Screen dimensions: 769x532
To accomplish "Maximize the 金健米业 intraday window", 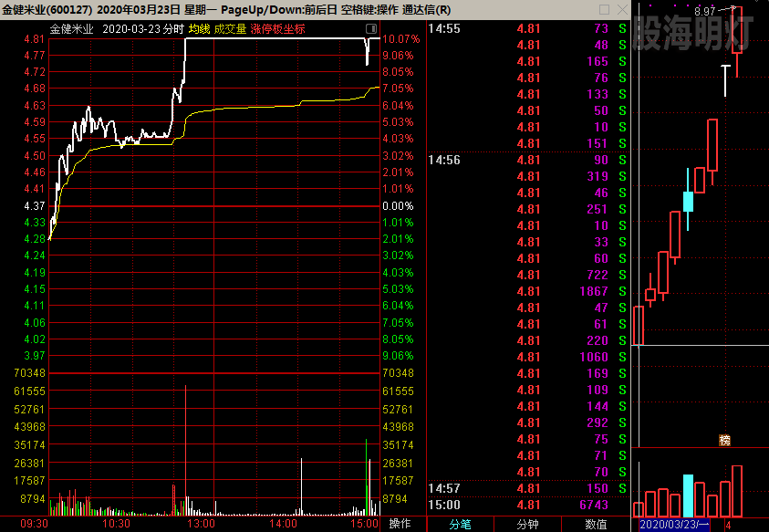I will pos(604,10).
